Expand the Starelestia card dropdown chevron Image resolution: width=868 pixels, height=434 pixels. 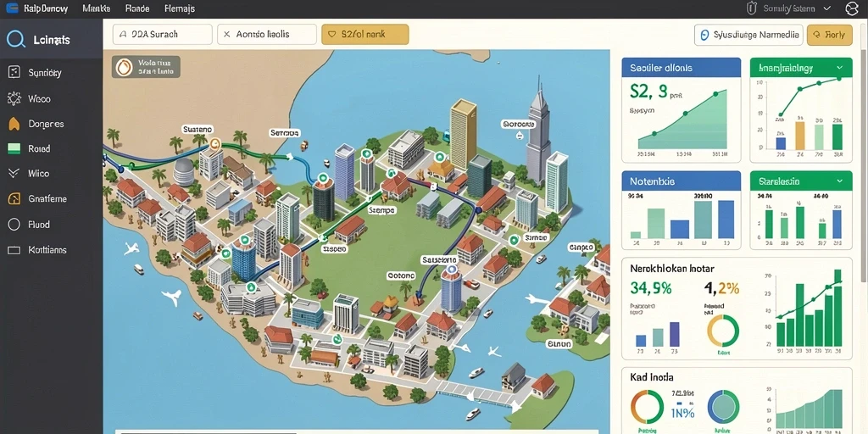pos(840,181)
